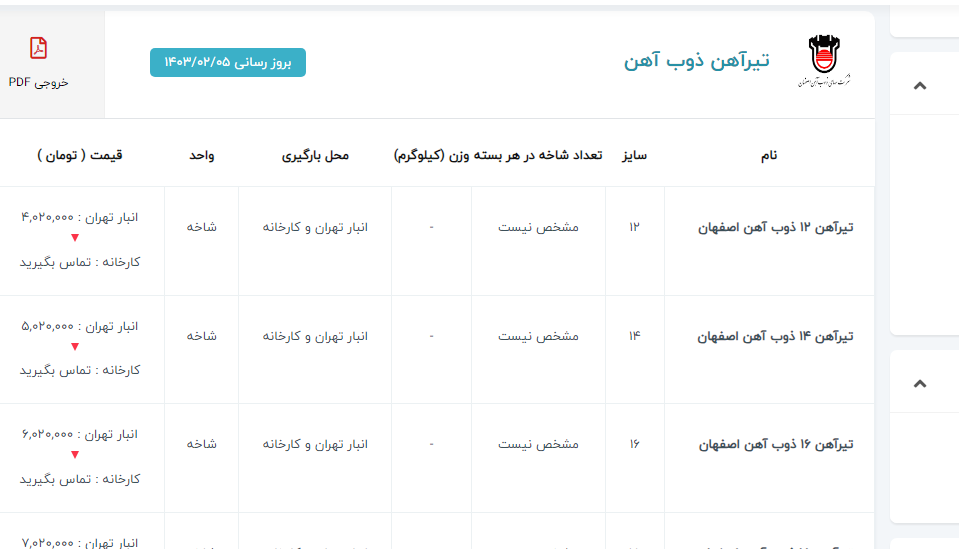Screen dimensions: 959x549
Task: Click the قیمت ( تومان ) column header
Action: 80,155
